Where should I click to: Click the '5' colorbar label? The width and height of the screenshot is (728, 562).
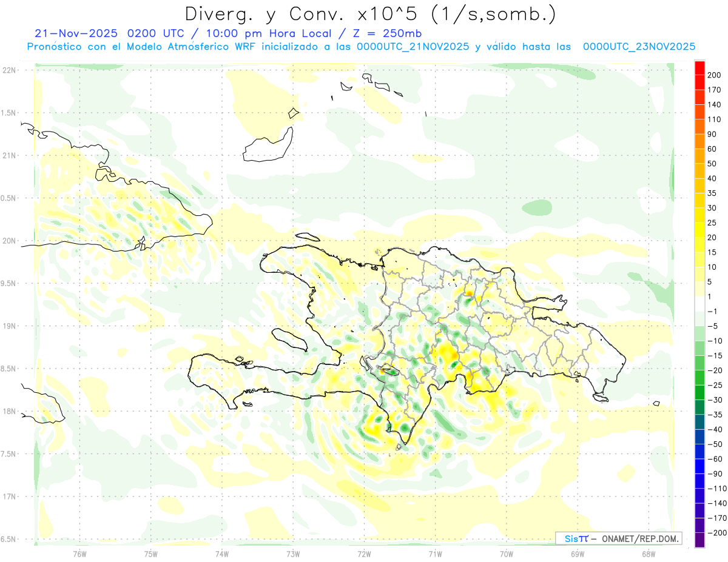pyautogui.click(x=710, y=282)
